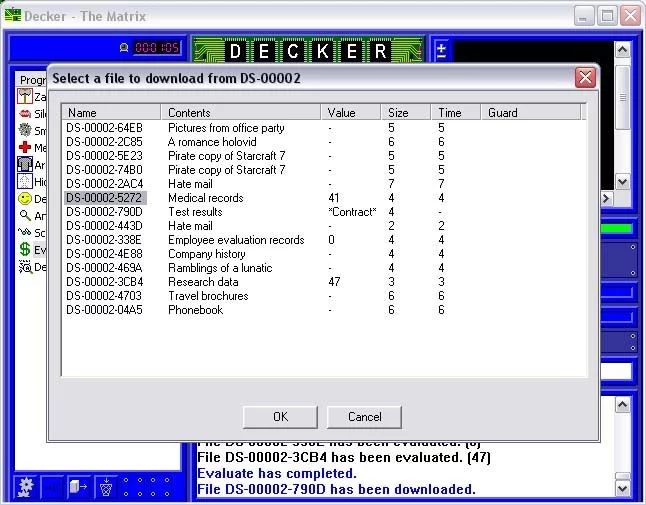The width and height of the screenshot is (646, 505).
Task: Confirm download with the OK button
Action: click(280, 417)
